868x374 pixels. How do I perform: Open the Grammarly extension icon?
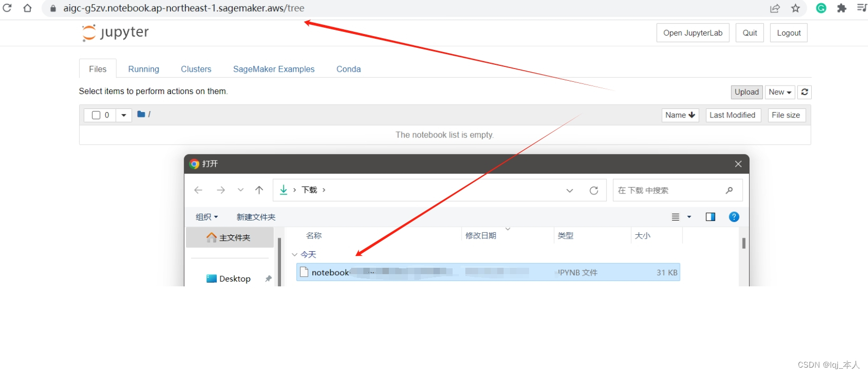tap(821, 8)
